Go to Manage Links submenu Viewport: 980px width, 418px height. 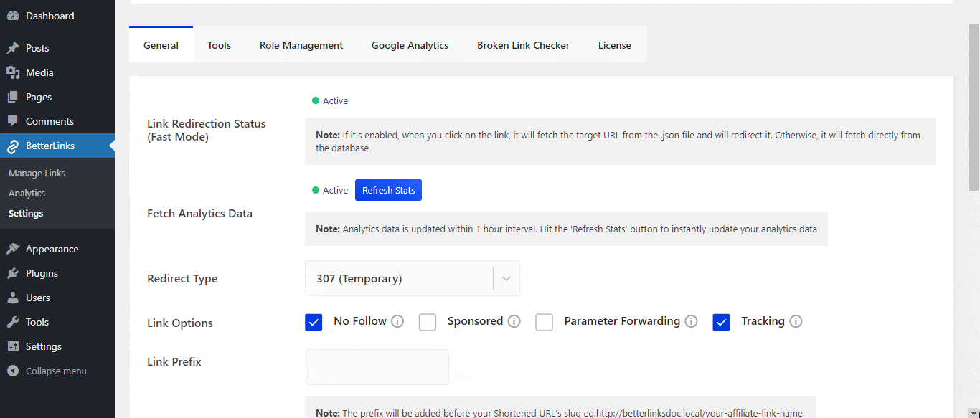click(37, 173)
